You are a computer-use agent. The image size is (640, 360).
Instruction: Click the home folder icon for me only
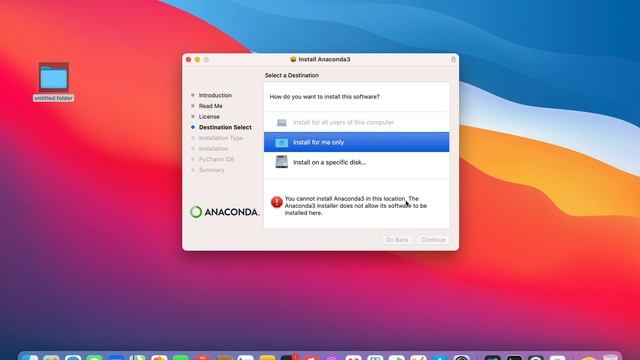pos(281,142)
